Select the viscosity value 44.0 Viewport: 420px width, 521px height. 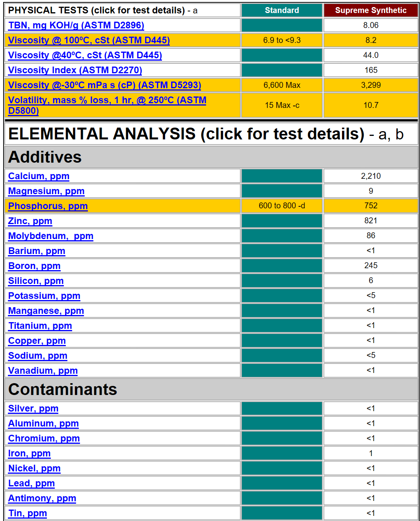coord(371,55)
